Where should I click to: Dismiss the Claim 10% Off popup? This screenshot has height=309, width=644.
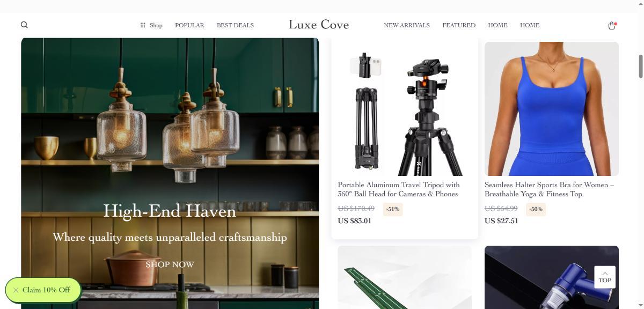16,290
